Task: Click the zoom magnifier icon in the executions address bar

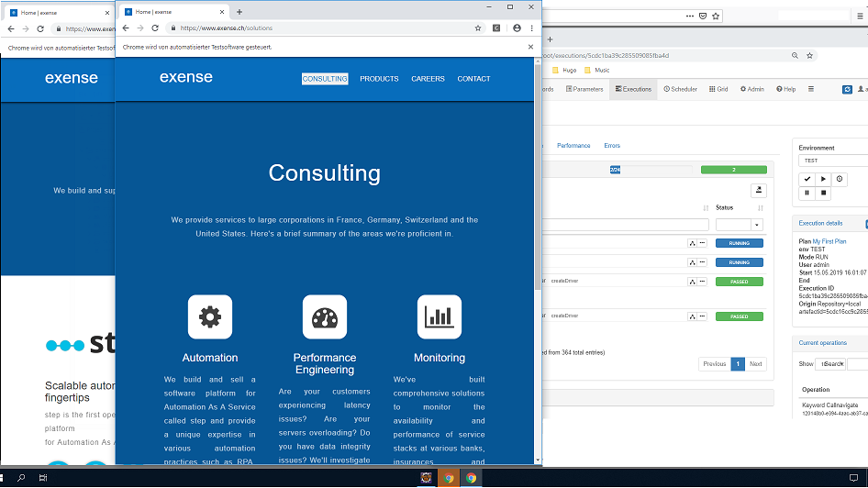Action: coord(795,55)
